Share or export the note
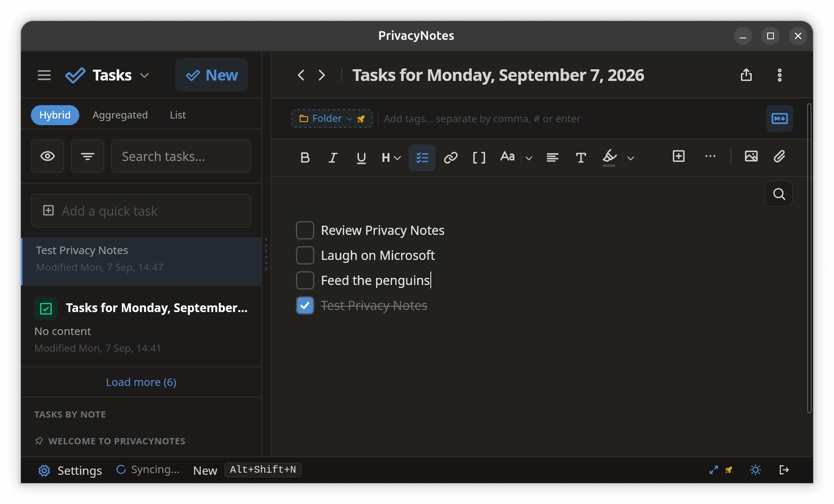 pyautogui.click(x=746, y=75)
